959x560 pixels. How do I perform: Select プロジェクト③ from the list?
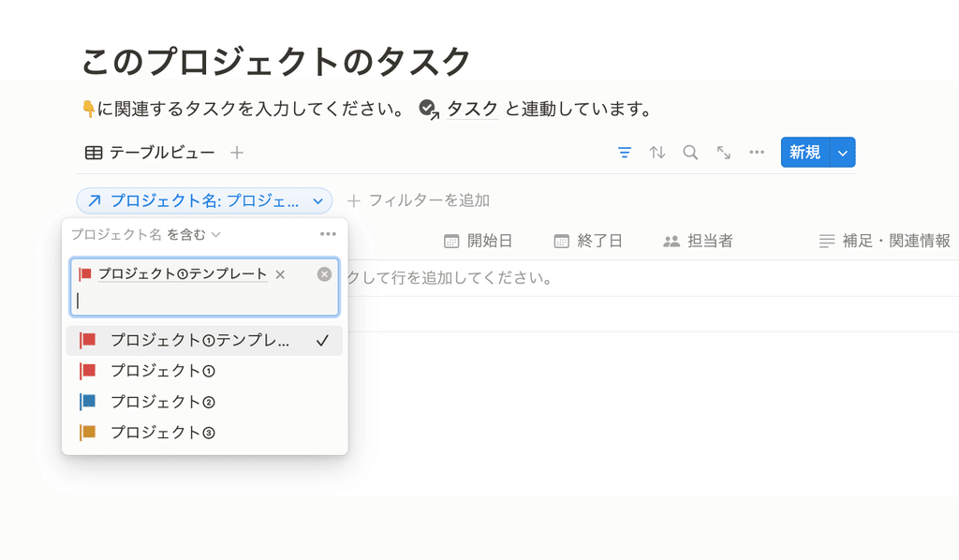(x=204, y=433)
